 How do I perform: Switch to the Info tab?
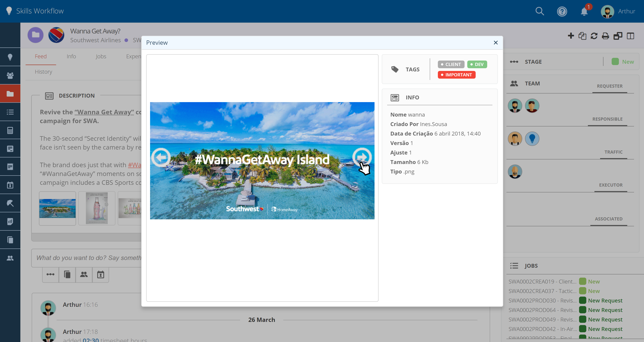coord(71,56)
